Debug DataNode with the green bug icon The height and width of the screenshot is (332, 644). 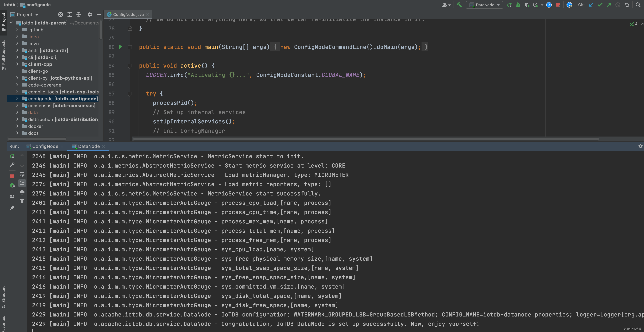click(518, 5)
